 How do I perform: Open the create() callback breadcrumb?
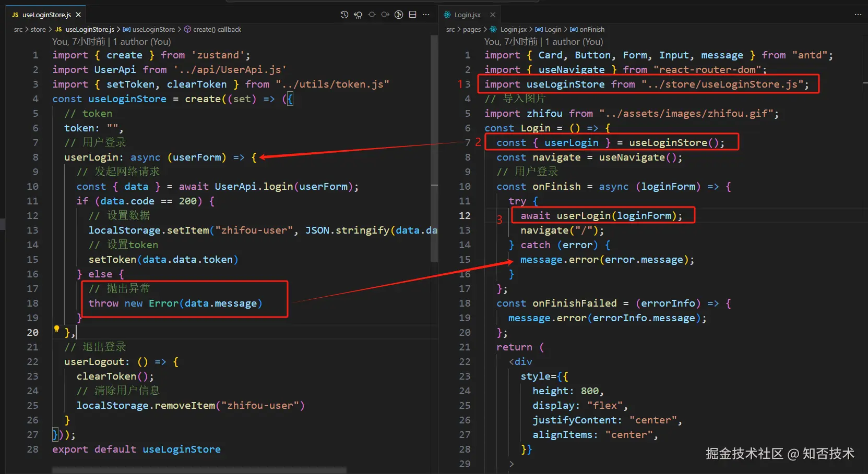pos(213,29)
